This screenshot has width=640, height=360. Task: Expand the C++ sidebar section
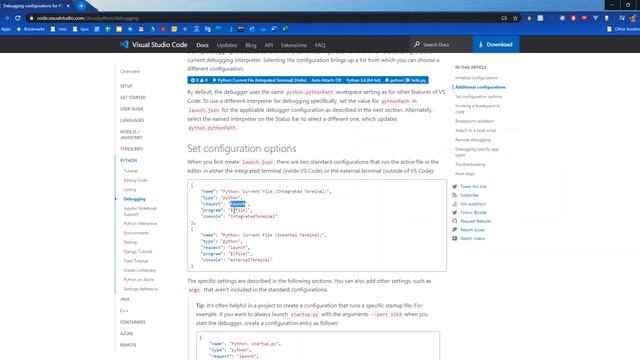pos(124,311)
